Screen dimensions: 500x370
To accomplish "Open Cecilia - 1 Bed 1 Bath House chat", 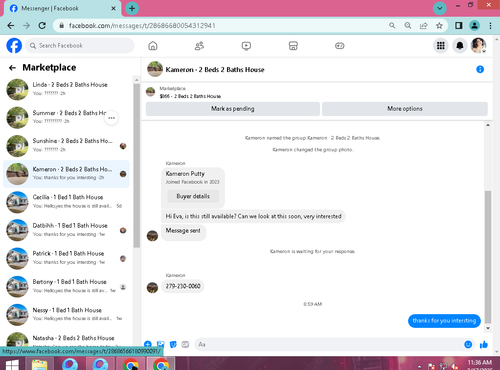I will pyautogui.click(x=67, y=202).
